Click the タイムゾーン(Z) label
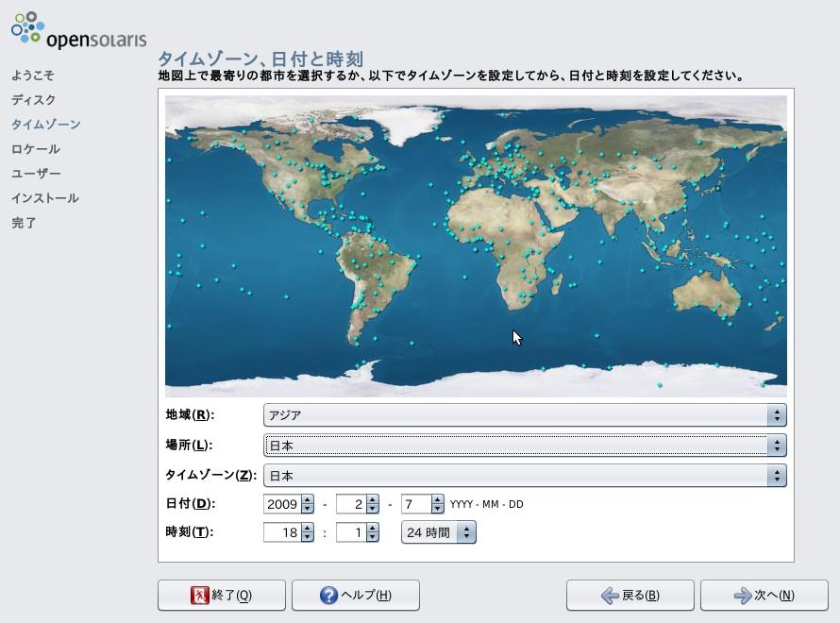Screen dimensions: 840x623 211,475
